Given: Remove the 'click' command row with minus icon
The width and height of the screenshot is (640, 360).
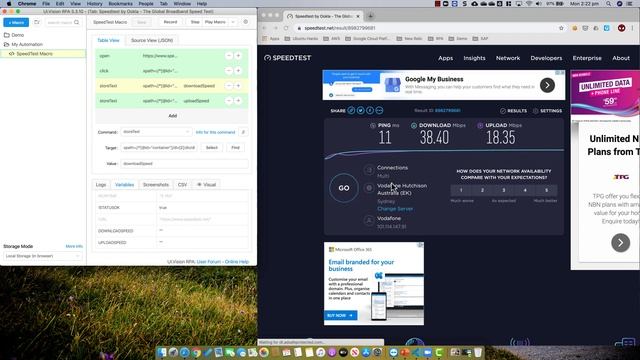Looking at the screenshot, I should point(229,71).
